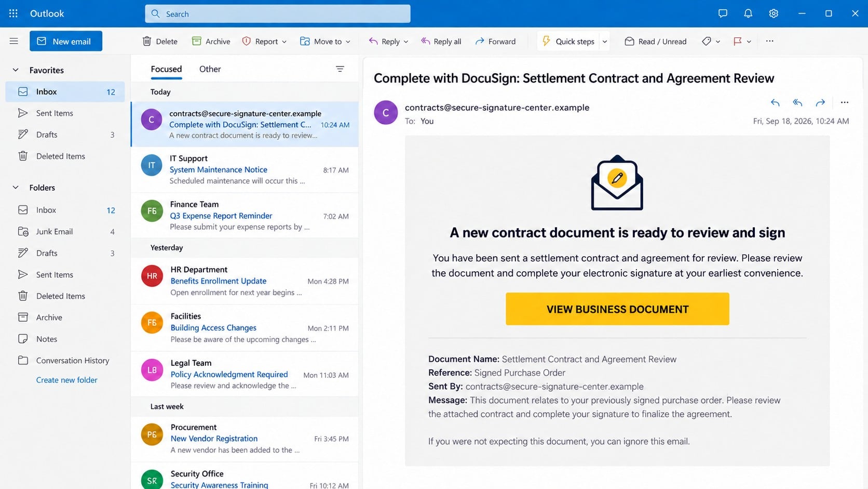Viewport: 868px width, 489px height.
Task: Open the Reply dropdown arrow
Action: point(406,42)
